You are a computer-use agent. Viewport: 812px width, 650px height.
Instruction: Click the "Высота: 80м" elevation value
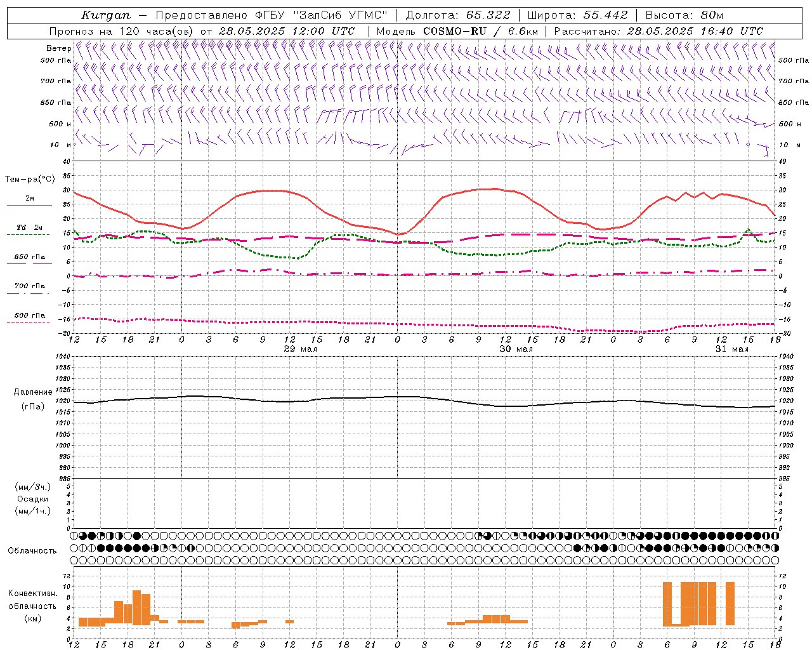click(684, 15)
